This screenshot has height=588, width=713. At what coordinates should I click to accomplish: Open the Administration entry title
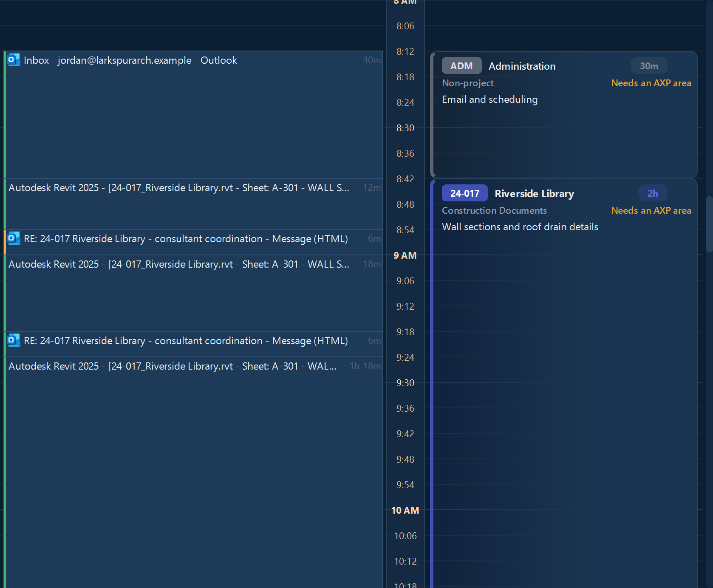tap(522, 66)
